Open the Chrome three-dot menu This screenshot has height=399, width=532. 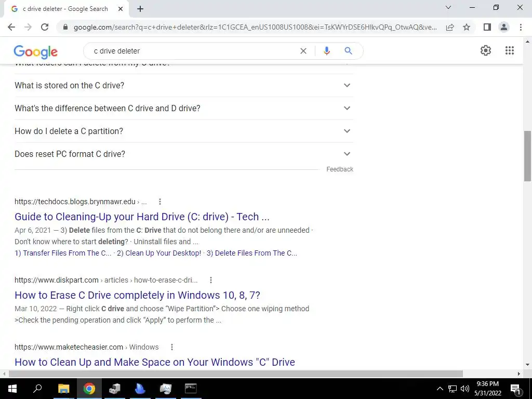pos(521,27)
